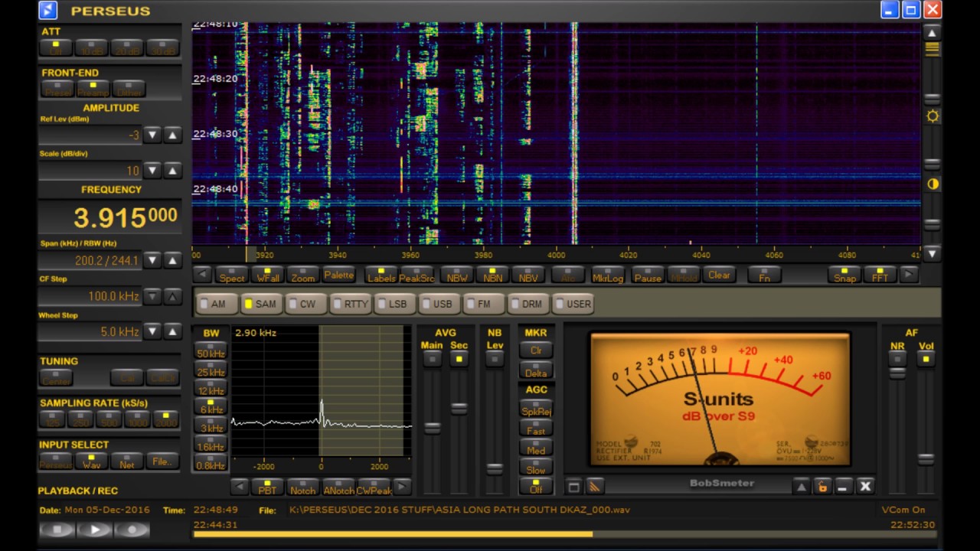Open the Palette selector
Image resolution: width=980 pixels, height=551 pixels.
pyautogui.click(x=338, y=275)
